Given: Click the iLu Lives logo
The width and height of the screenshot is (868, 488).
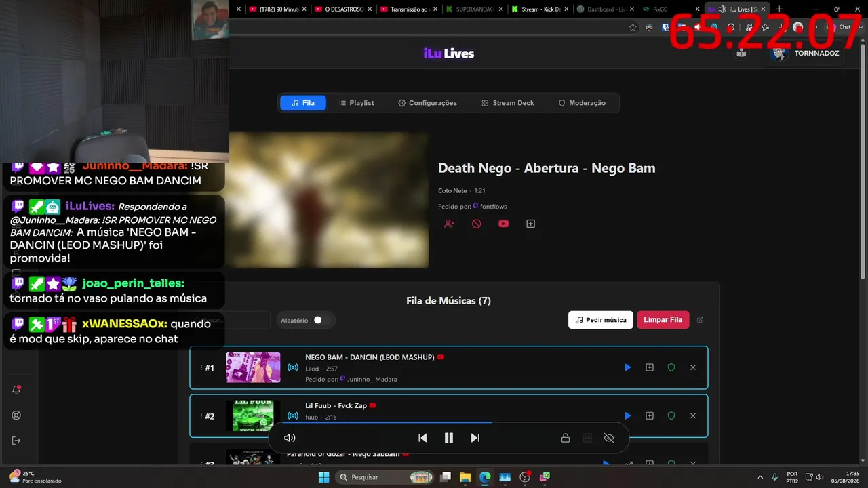Looking at the screenshot, I should pos(449,53).
